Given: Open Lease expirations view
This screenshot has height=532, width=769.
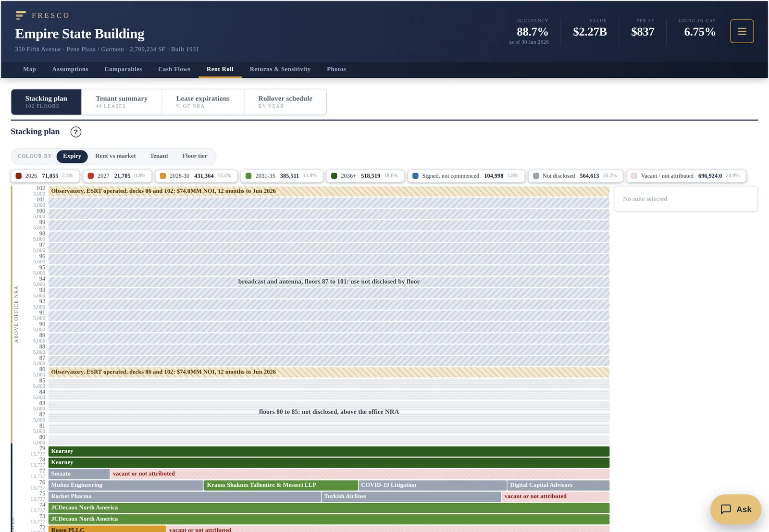Looking at the screenshot, I should pyautogui.click(x=203, y=102).
